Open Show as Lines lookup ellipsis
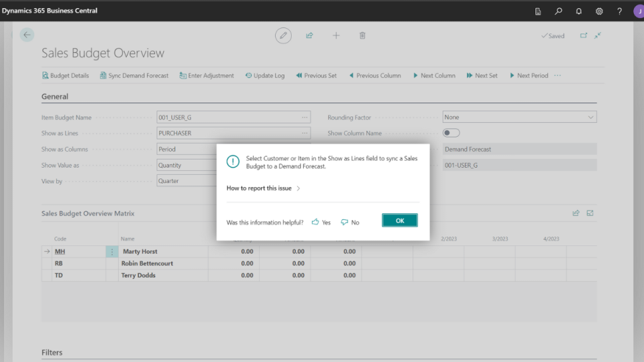Image resolution: width=644 pixels, height=362 pixels. [x=305, y=133]
